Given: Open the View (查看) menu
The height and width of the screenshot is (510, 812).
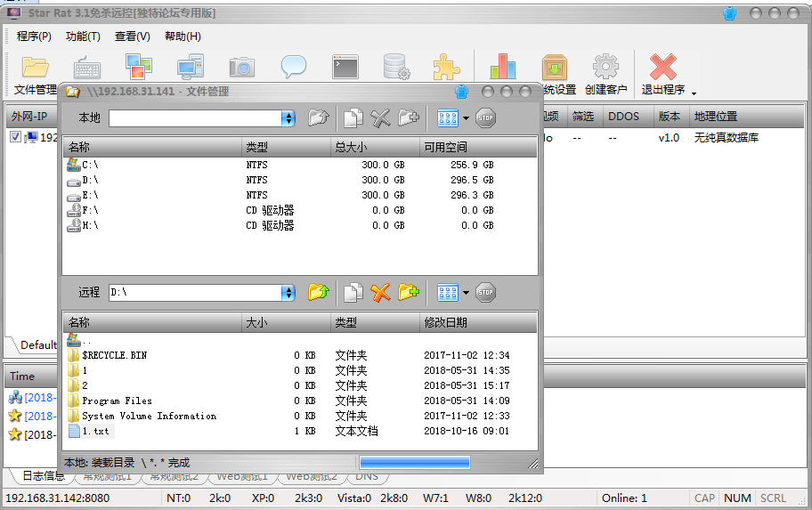Looking at the screenshot, I should coord(132,36).
